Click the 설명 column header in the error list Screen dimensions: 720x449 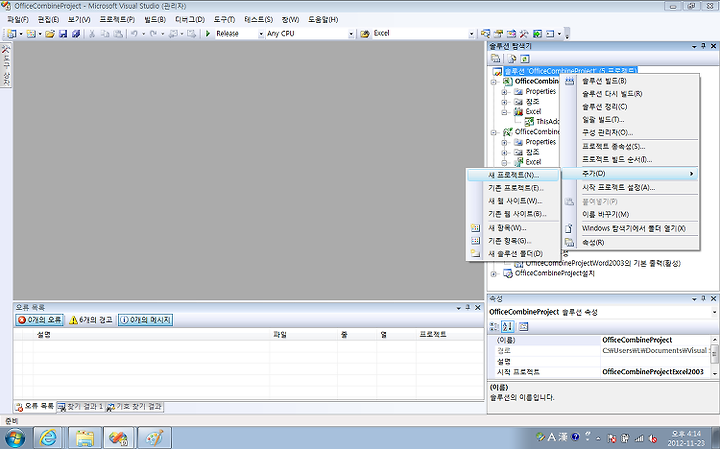tap(151, 335)
